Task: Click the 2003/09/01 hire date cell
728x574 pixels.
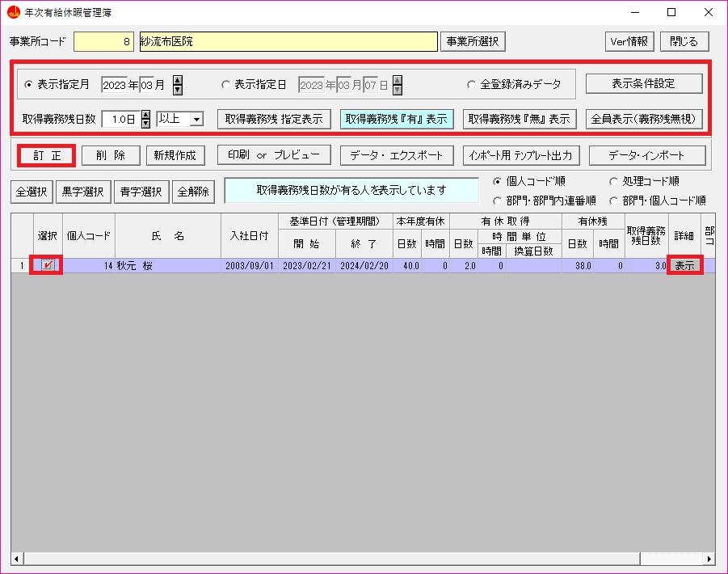Action: tap(250, 266)
